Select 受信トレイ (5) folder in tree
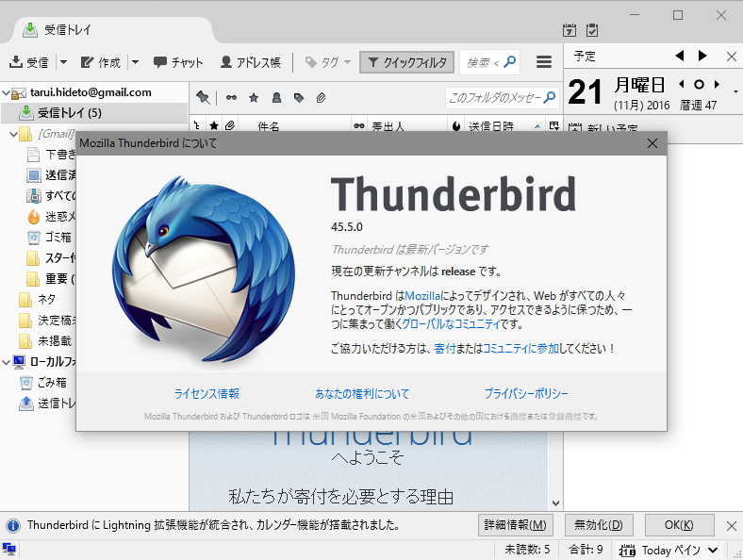 click(94, 113)
